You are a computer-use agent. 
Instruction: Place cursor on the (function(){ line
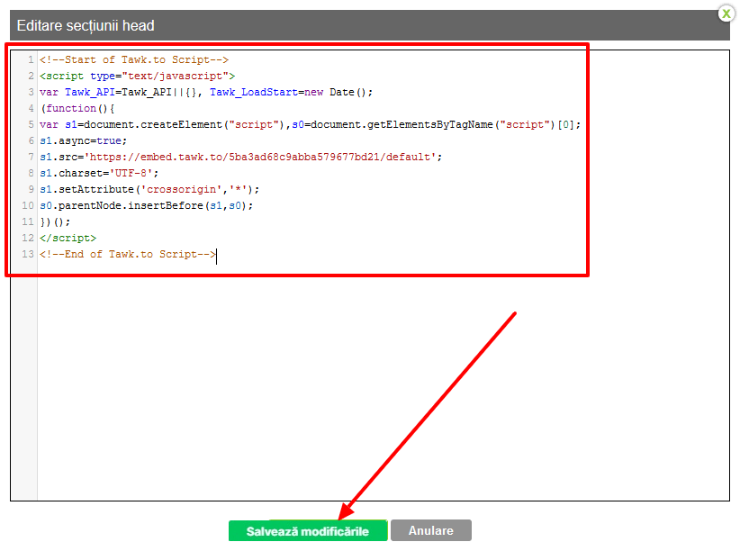point(74,108)
